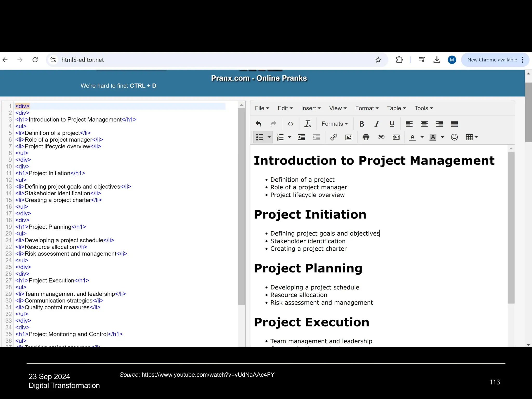The height and width of the screenshot is (399, 532).
Task: Toggle bullet list button
Action: (x=260, y=137)
